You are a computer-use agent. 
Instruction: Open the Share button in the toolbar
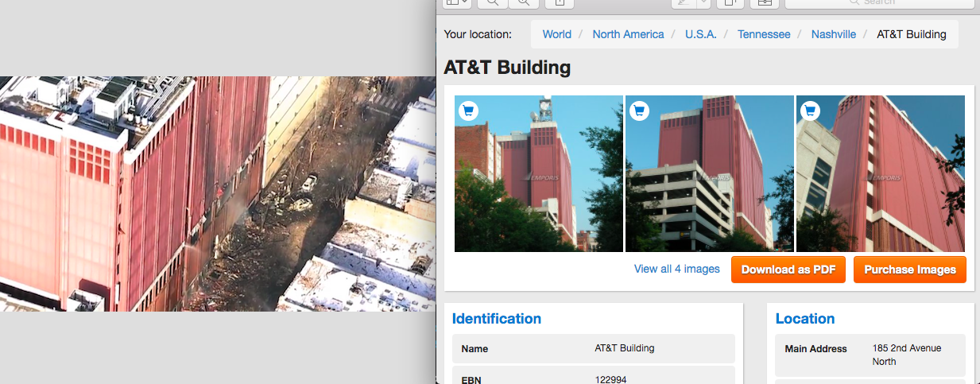[x=560, y=2]
